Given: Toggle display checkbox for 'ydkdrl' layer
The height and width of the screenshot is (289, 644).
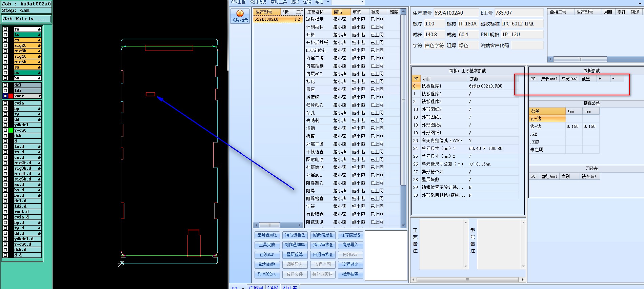Looking at the screenshot, I should click(5, 125).
